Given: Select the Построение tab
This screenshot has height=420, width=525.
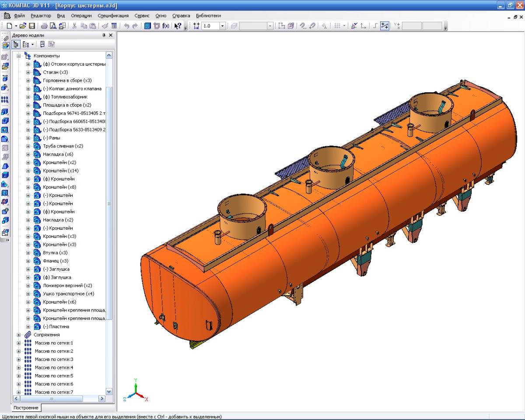Looking at the screenshot, I should pyautogui.click(x=26, y=408).
